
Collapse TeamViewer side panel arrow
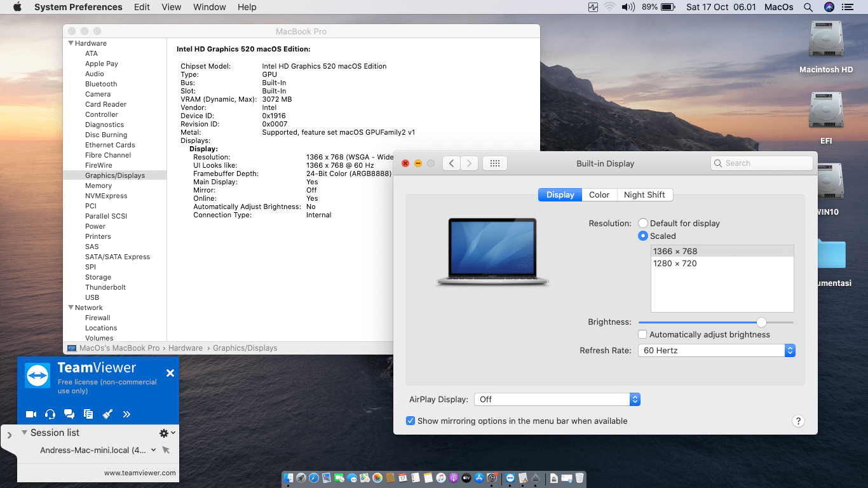(x=9, y=436)
